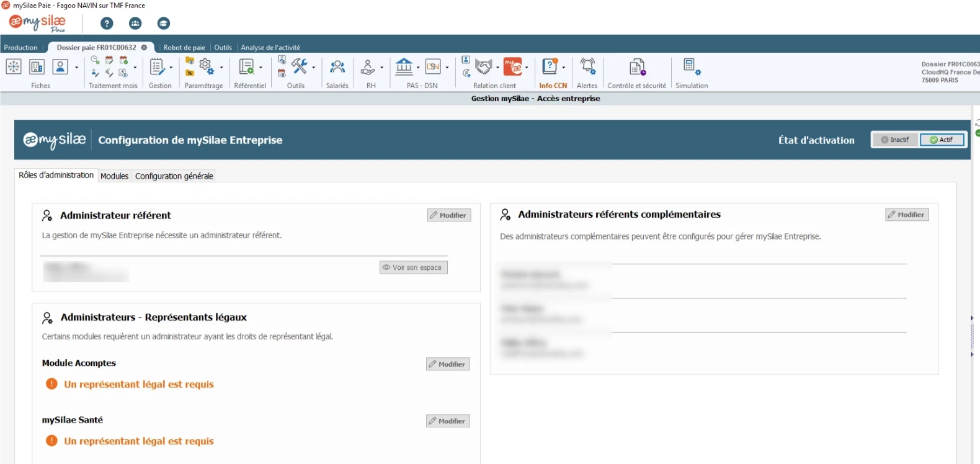Open the company building sheet icon
The image size is (980, 464).
point(37,66)
